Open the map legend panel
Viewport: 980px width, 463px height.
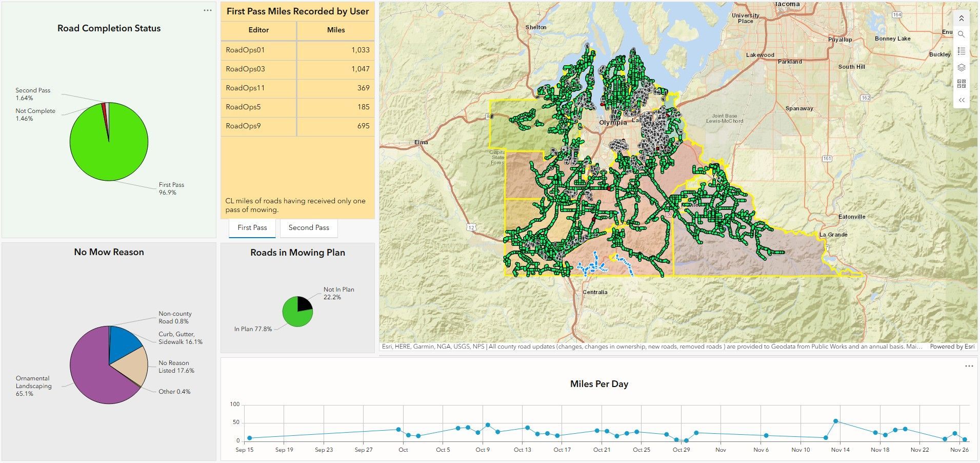tap(961, 51)
